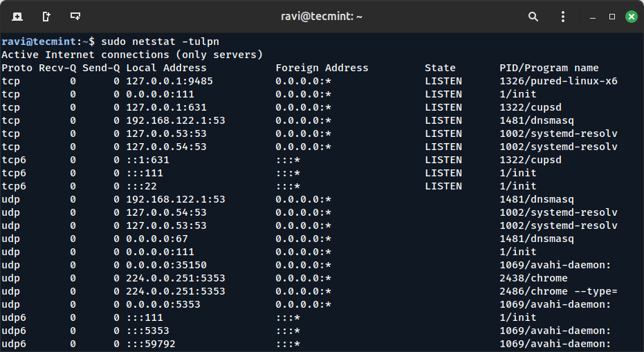Viewport: 644px width, 352px height.
Task: Click the :::59792 udp6 address
Action: [x=150, y=344]
